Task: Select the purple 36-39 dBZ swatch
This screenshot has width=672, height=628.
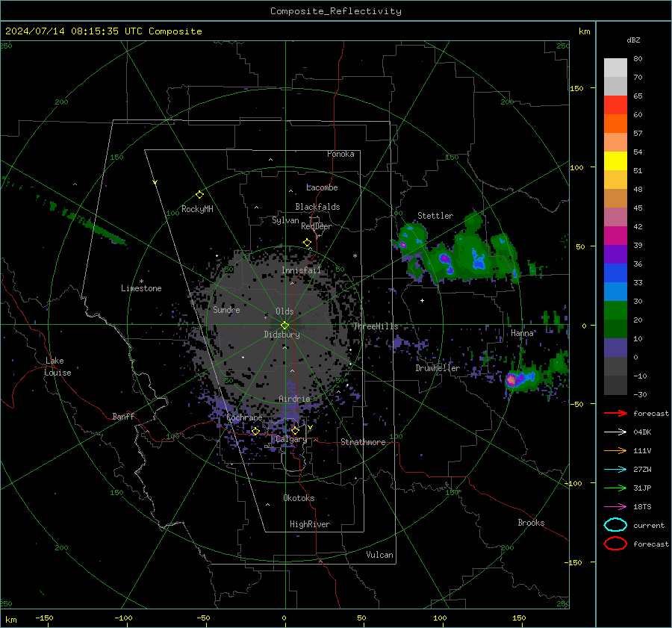Action: tap(615, 254)
